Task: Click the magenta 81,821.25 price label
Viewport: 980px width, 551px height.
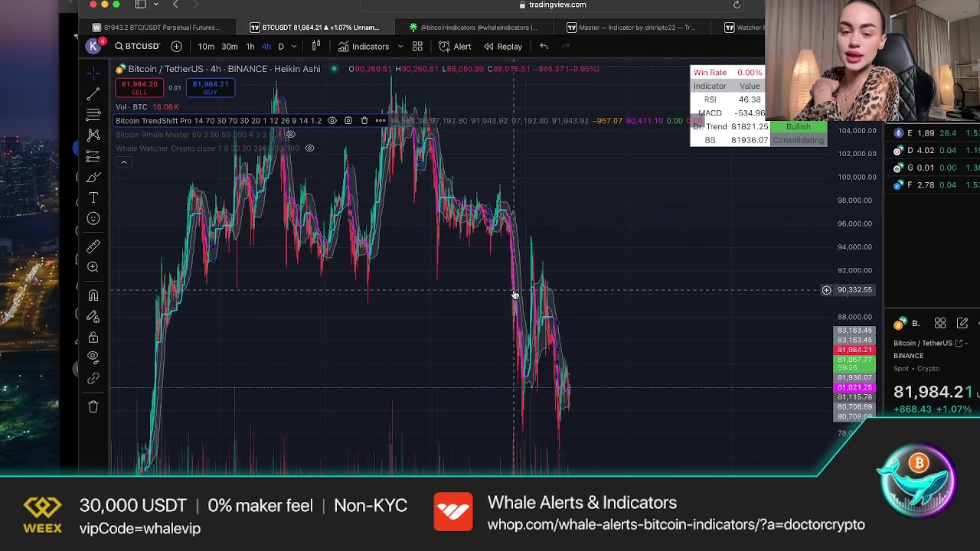Action: tap(854, 387)
